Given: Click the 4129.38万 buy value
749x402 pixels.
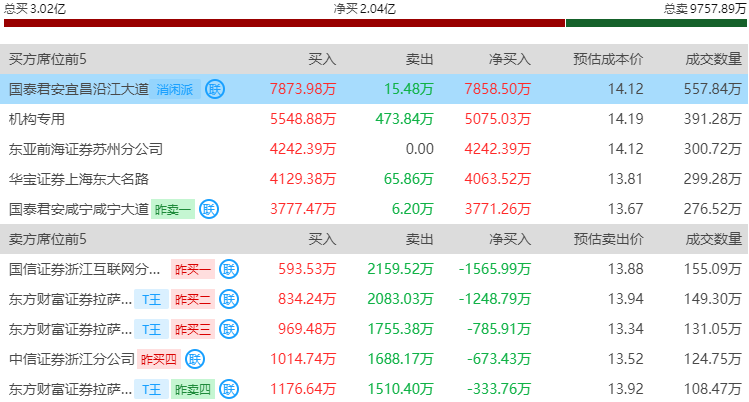Looking at the screenshot, I should click(x=303, y=179).
